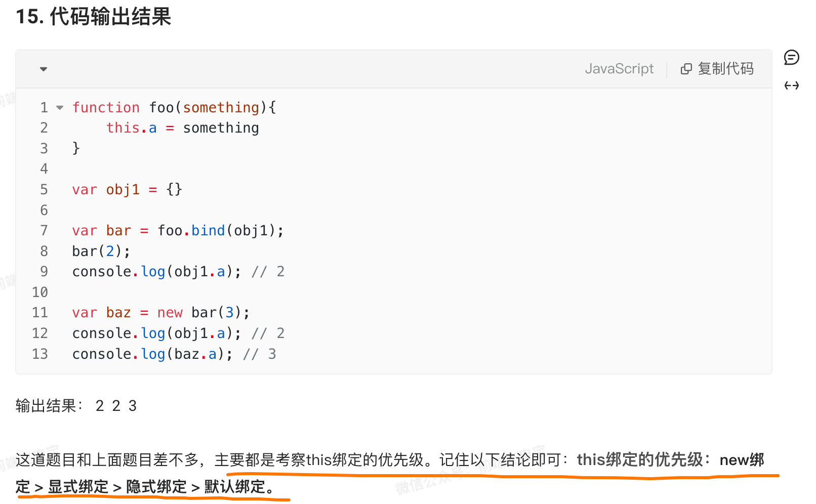Screen dimensions: 816x504
Task: Click the bind method on line 7
Action: tap(208, 231)
